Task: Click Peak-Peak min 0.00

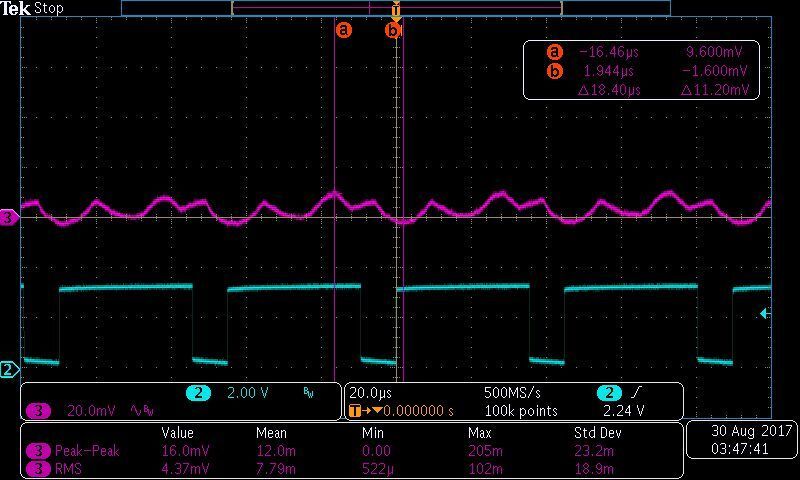Action: point(376,451)
